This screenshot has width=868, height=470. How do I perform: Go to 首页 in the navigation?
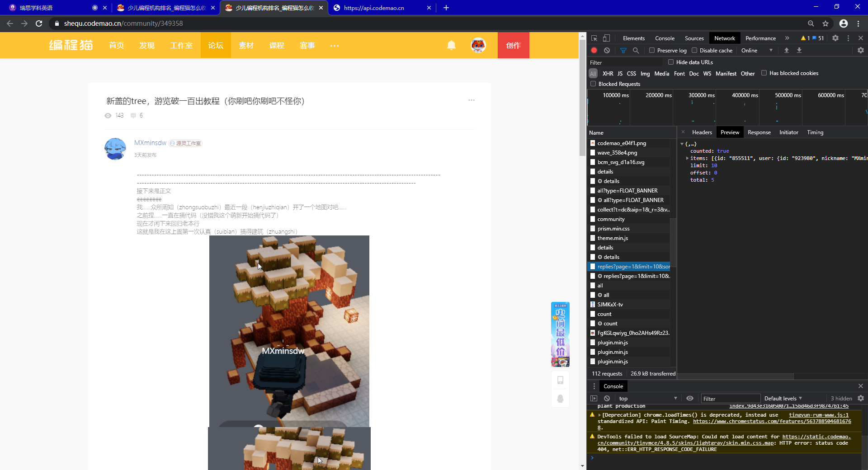117,45
